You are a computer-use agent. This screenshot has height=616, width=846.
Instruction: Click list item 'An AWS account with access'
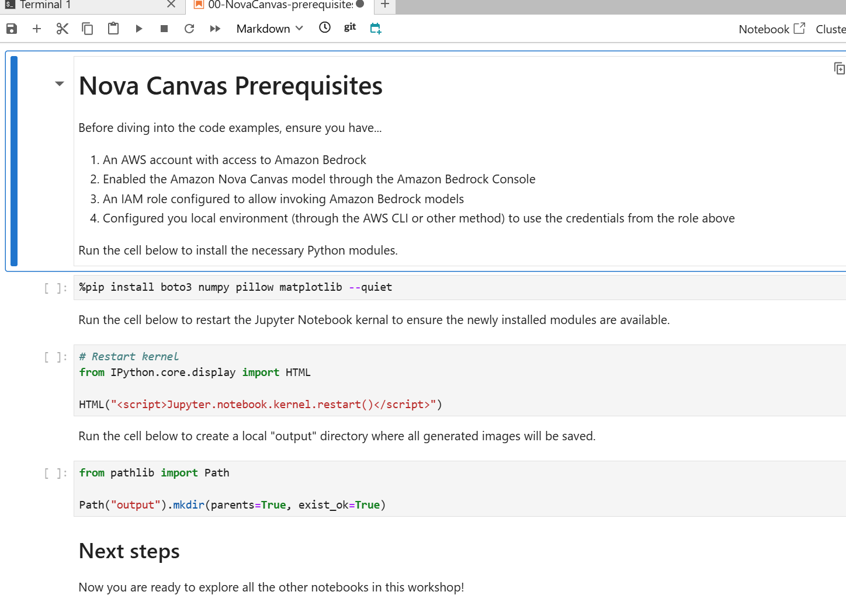(234, 160)
